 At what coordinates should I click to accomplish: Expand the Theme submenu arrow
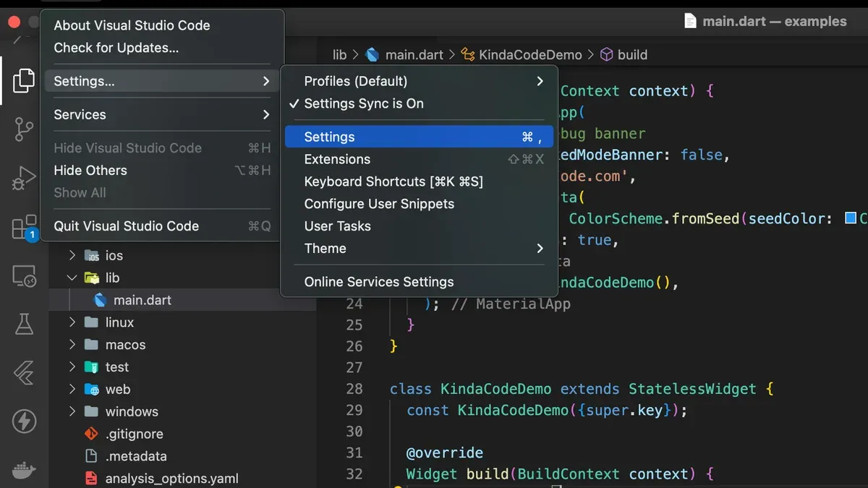click(x=540, y=248)
